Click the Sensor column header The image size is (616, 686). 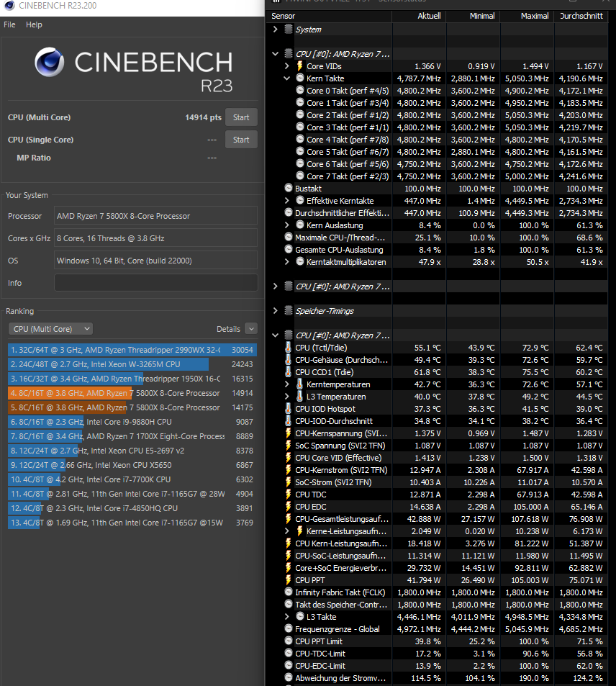coord(329,16)
